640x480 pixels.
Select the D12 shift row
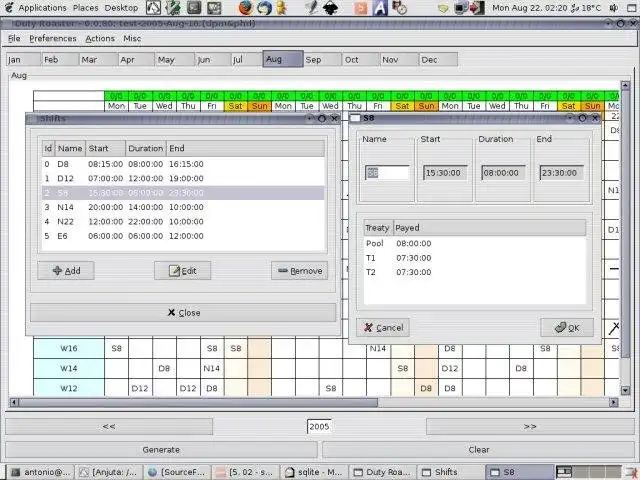[x=183, y=178]
